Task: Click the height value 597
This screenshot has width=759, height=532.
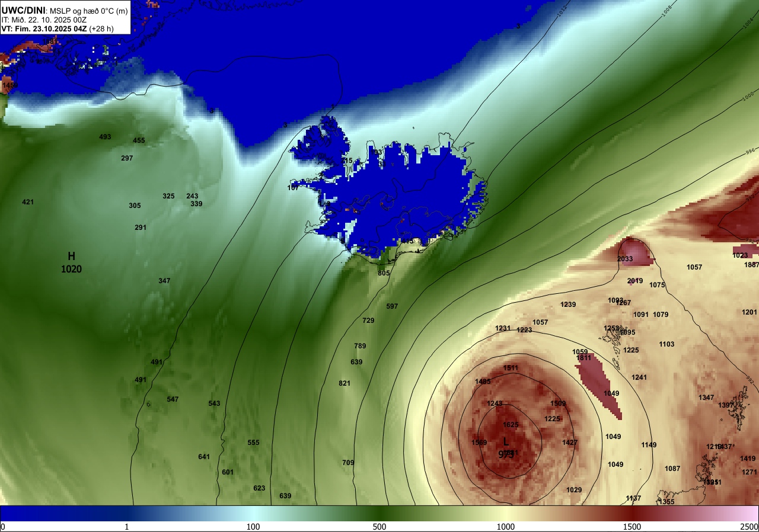Action: point(392,306)
